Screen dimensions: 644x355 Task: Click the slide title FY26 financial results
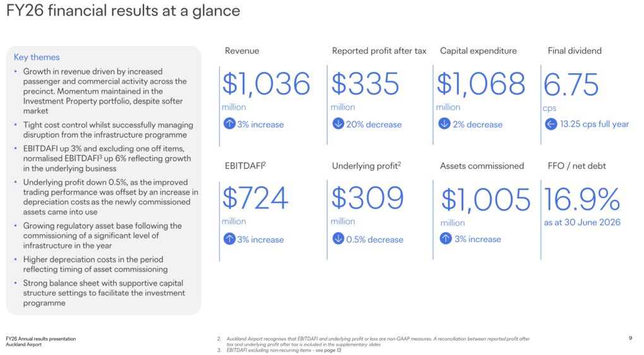pyautogui.click(x=123, y=11)
